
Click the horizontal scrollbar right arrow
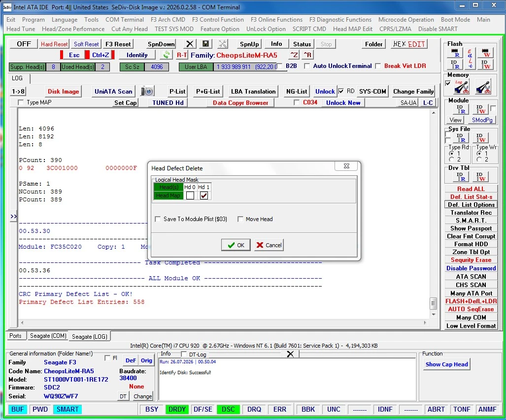click(x=425, y=323)
